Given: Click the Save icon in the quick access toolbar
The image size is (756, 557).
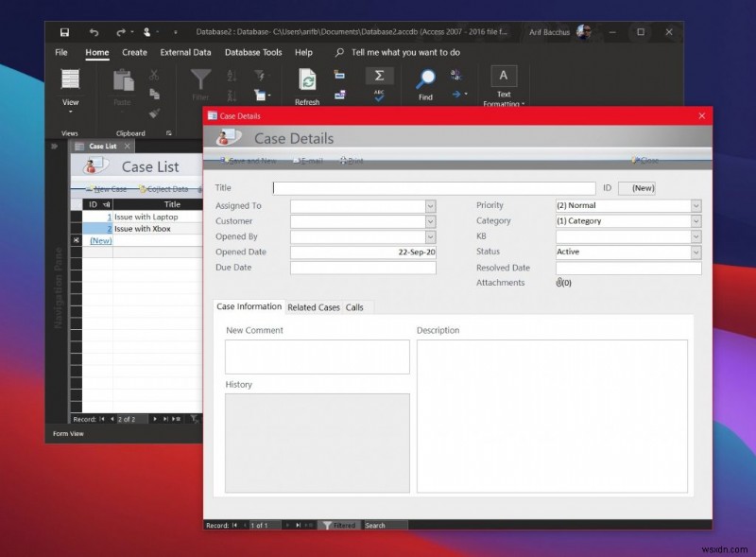Looking at the screenshot, I should [64, 30].
